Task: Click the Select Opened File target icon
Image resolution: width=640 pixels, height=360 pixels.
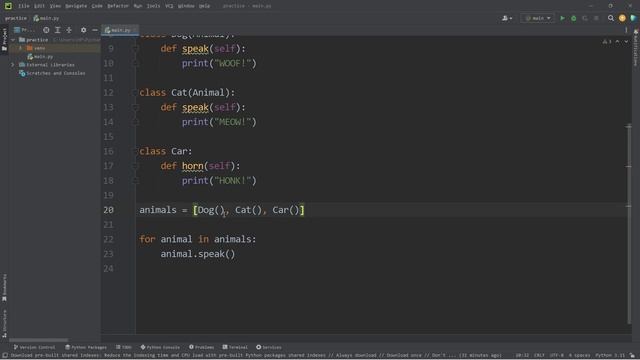Action: coord(46,30)
